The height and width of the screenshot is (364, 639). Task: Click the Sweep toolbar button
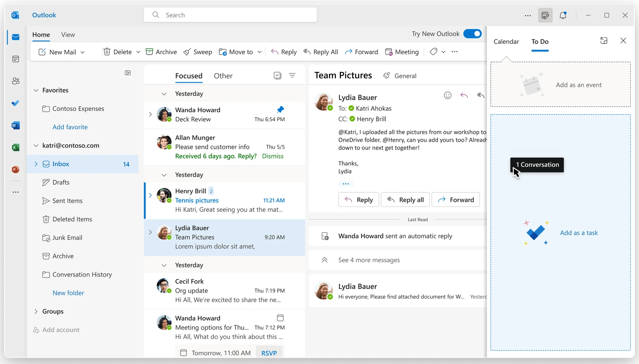(x=198, y=52)
